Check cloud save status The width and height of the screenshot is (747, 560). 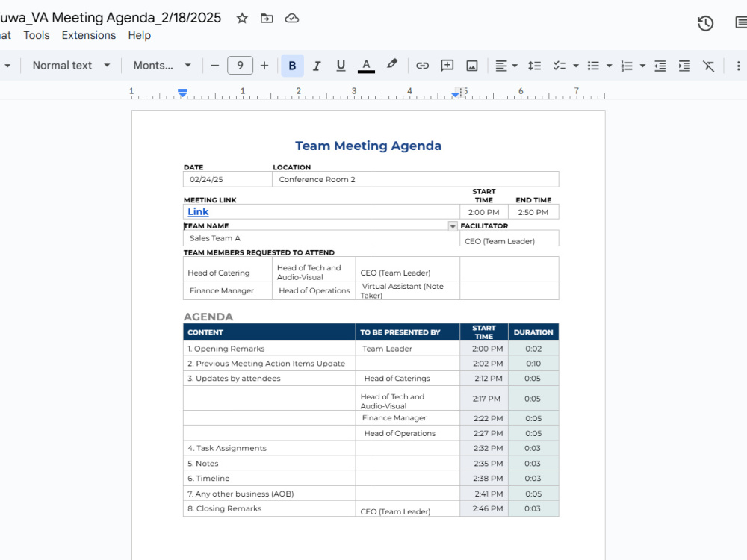(x=291, y=19)
